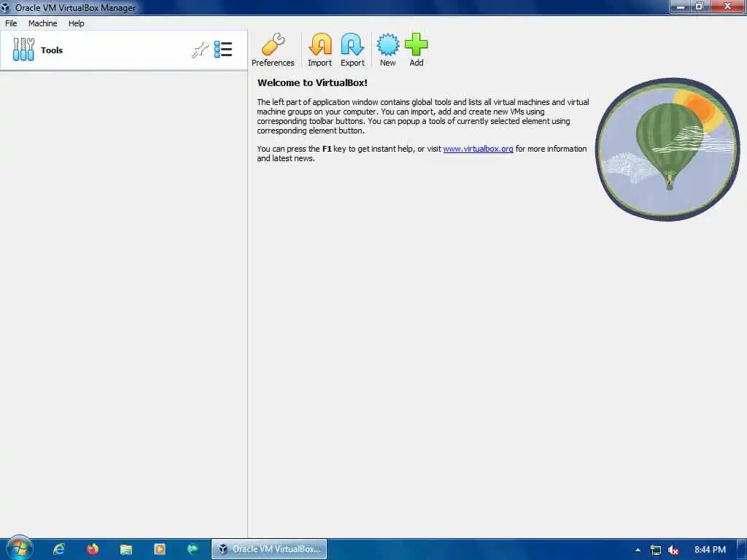
Task: Click the Import appliance icon
Action: click(x=320, y=50)
